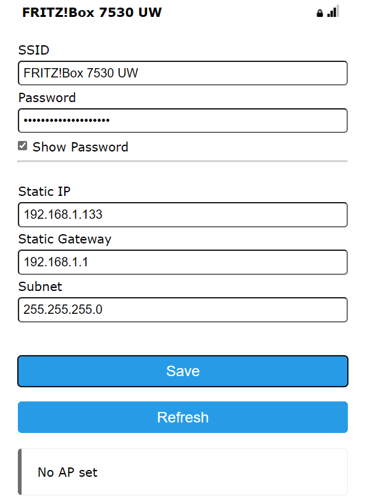Click the Password label above the field
369x502 pixels.
click(x=47, y=98)
